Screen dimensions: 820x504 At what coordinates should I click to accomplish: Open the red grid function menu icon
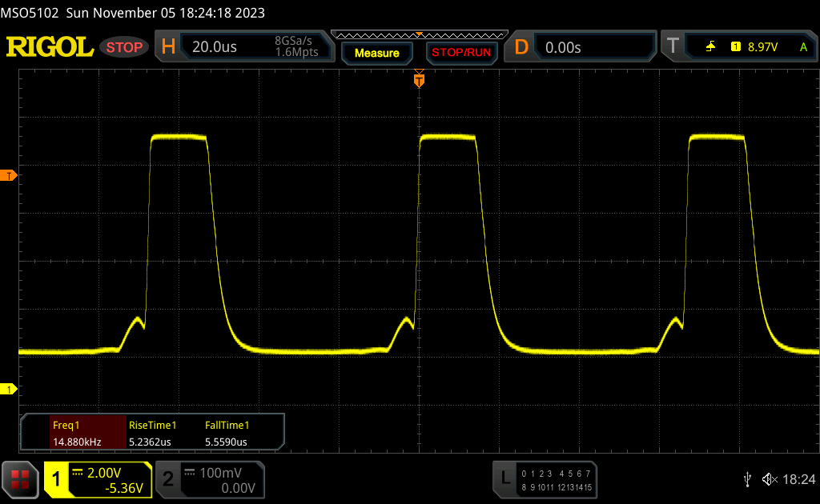point(20,479)
